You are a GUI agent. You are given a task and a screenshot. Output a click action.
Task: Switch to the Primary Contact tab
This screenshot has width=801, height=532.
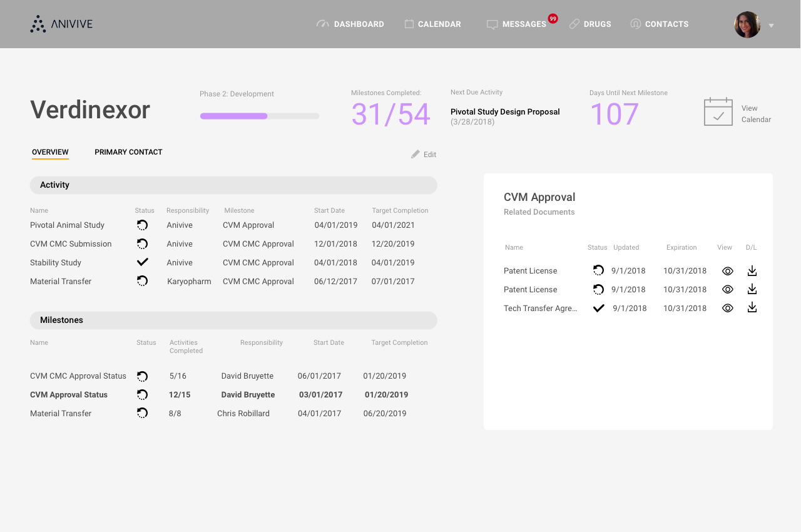128,152
